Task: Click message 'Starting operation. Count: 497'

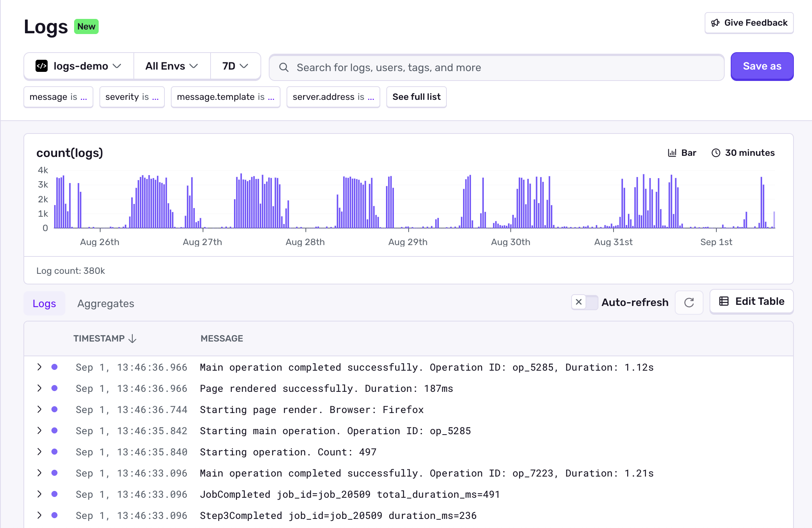Action: [x=288, y=452]
